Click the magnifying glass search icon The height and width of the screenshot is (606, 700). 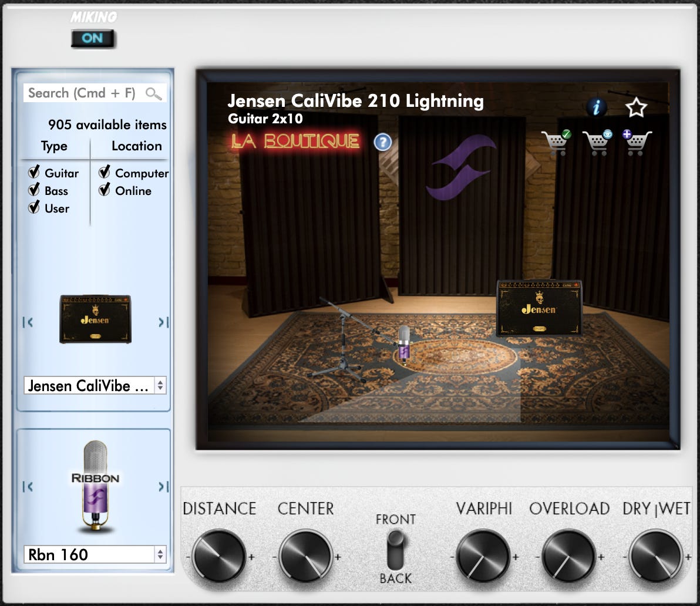(x=153, y=94)
